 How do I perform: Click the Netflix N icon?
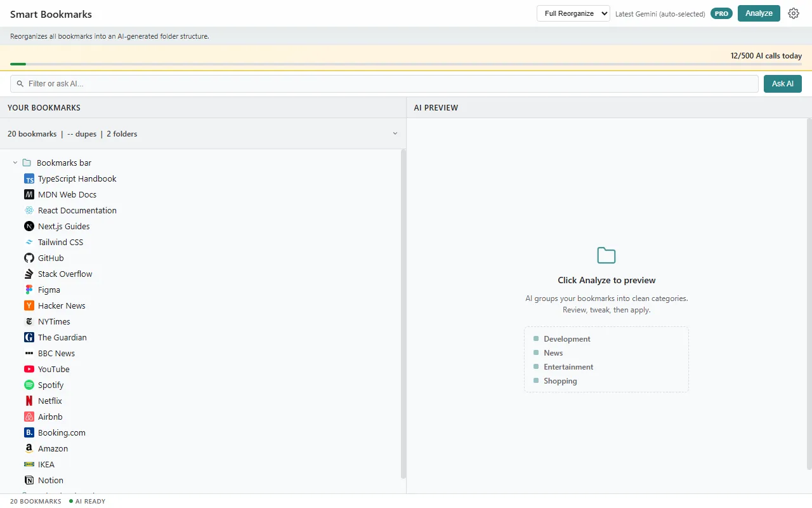click(x=29, y=401)
